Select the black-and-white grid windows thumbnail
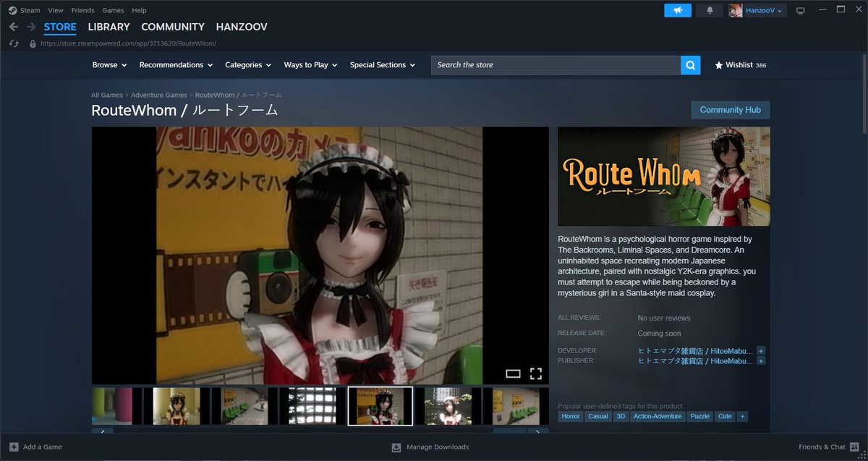Screen dimensions: 868x461 point(312,406)
